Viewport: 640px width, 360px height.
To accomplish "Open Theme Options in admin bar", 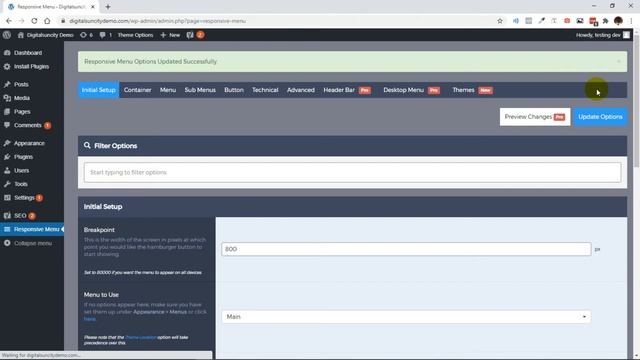I will (x=135, y=35).
